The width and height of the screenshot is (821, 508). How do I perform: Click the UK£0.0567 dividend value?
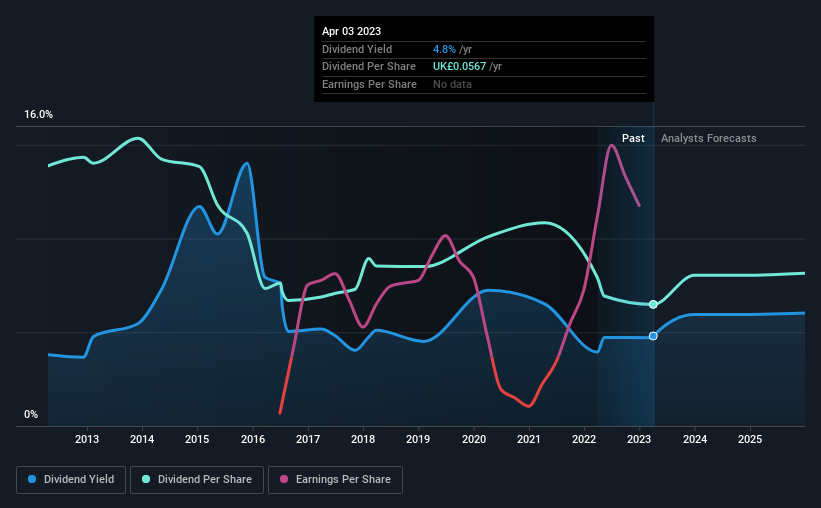tap(459, 67)
